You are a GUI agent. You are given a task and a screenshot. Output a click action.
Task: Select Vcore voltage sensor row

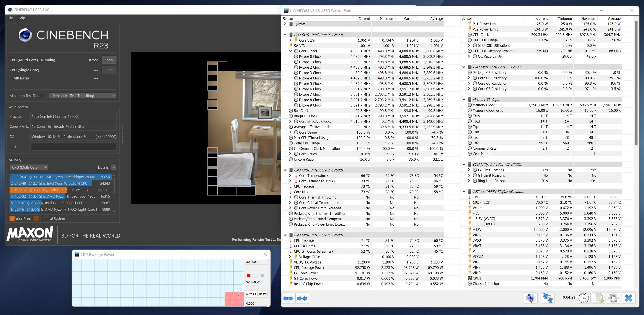click(x=541, y=208)
